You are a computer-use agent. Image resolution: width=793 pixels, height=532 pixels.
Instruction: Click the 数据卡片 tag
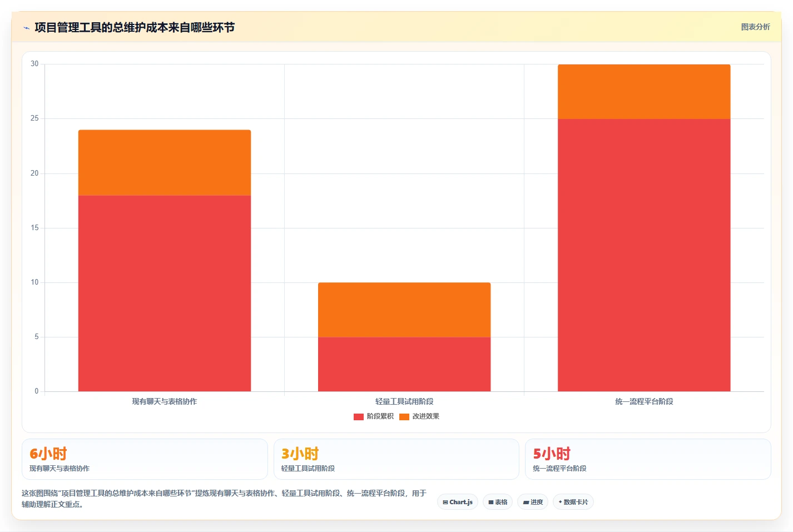click(x=573, y=502)
